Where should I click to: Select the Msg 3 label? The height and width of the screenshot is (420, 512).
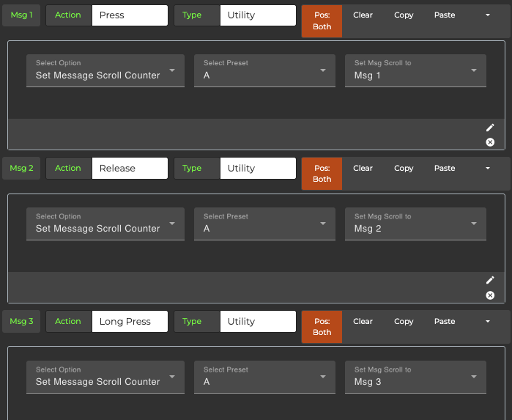coord(21,321)
